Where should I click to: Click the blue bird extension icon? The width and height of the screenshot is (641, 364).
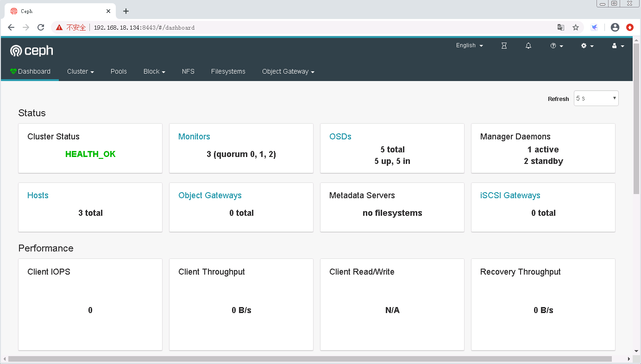point(594,27)
